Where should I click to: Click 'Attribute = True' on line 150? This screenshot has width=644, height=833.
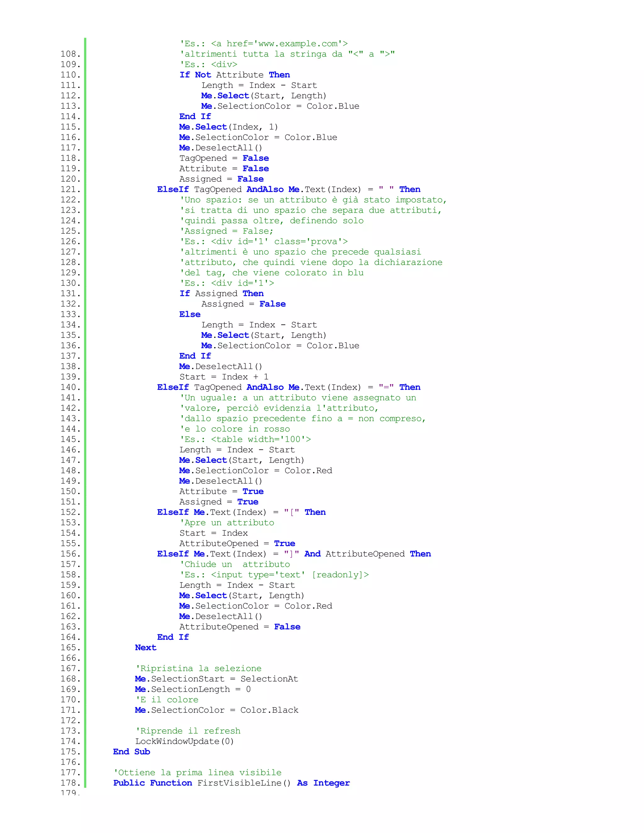[221, 492]
